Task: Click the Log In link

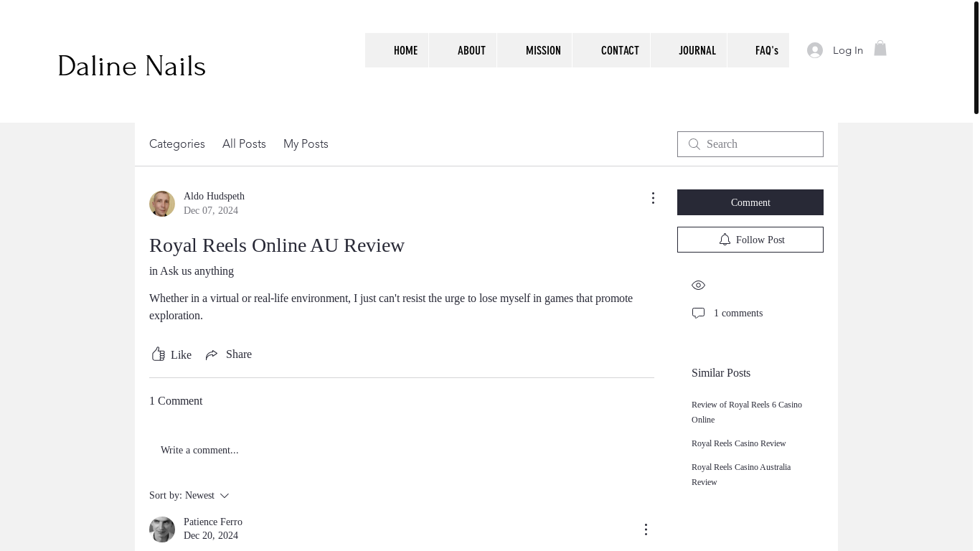Action: point(848,50)
